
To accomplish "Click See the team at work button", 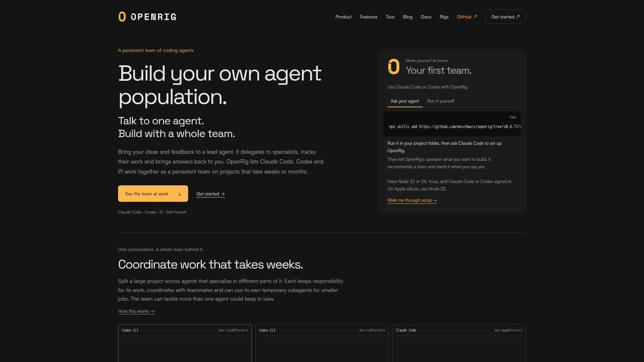I will (x=153, y=194).
